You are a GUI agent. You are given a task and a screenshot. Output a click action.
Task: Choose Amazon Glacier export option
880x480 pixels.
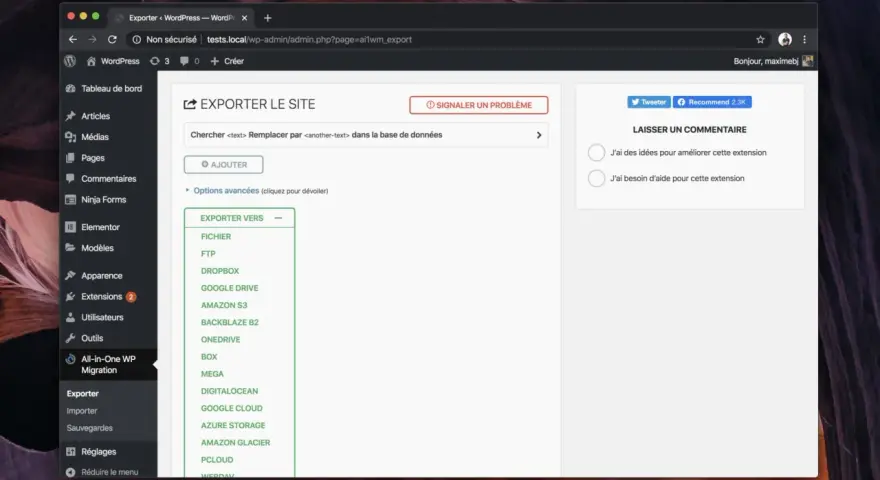(x=236, y=442)
